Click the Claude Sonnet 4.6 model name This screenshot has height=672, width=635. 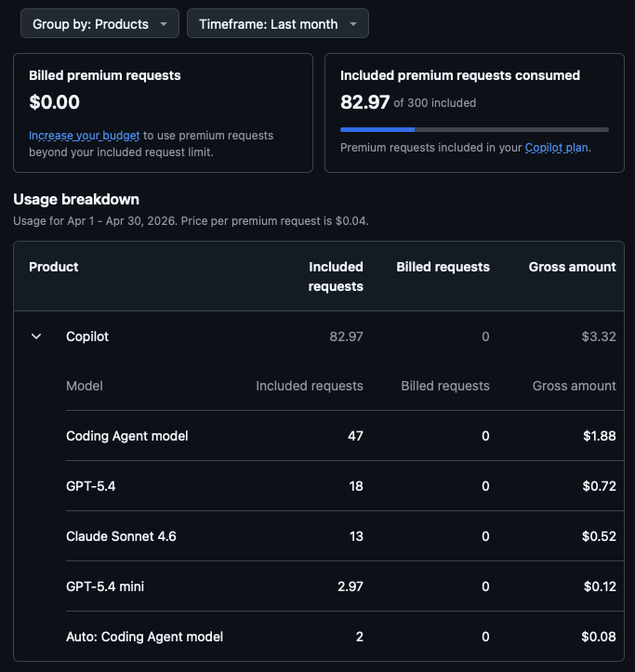click(x=121, y=536)
